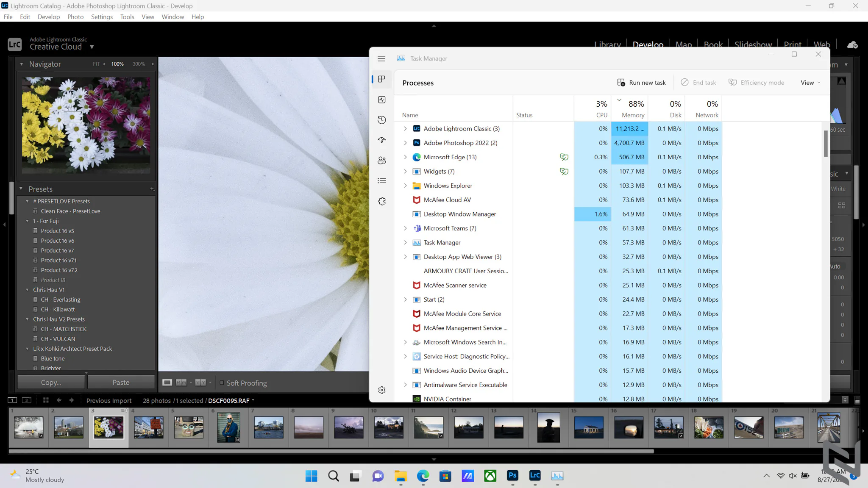Open Users page in Task Manager sidebar
868x488 pixels.
click(x=382, y=161)
